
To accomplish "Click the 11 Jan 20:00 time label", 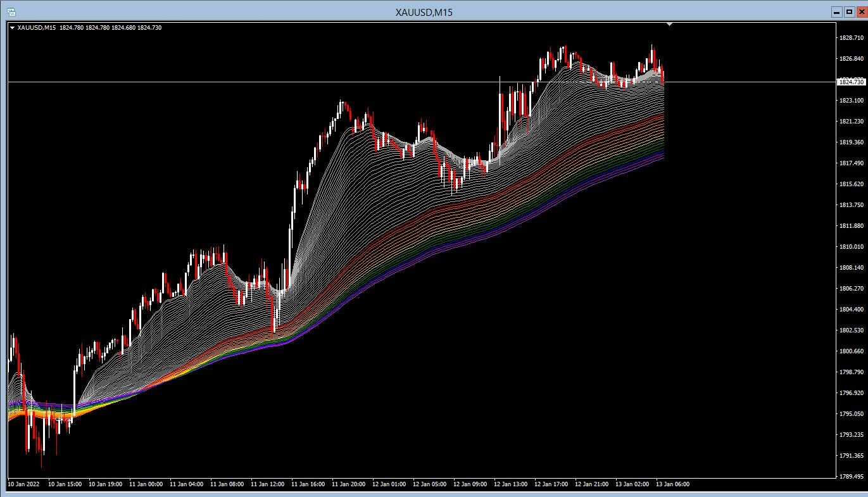I will [x=349, y=484].
